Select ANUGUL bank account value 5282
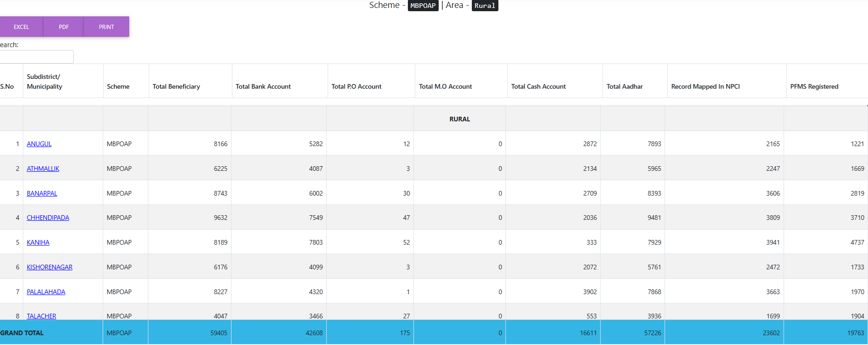The image size is (868, 345). click(316, 144)
